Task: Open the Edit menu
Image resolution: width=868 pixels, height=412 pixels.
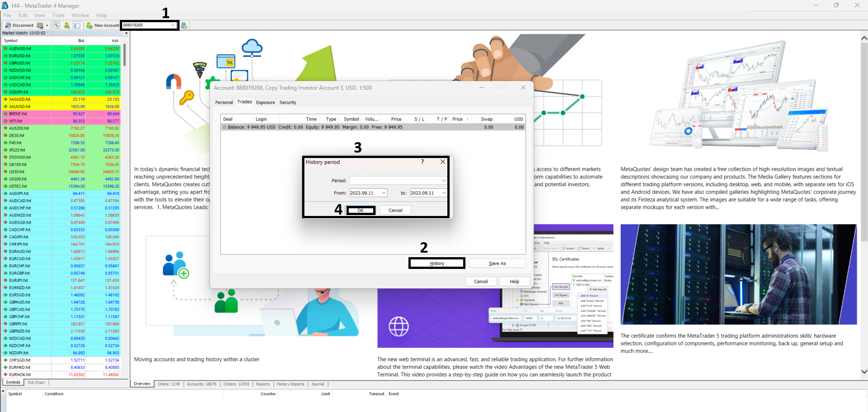Action: (23, 15)
